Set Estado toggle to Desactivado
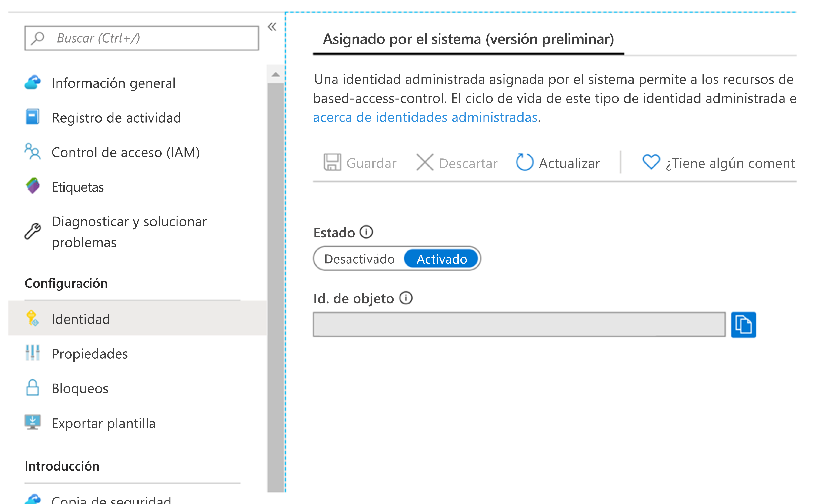 point(359,259)
